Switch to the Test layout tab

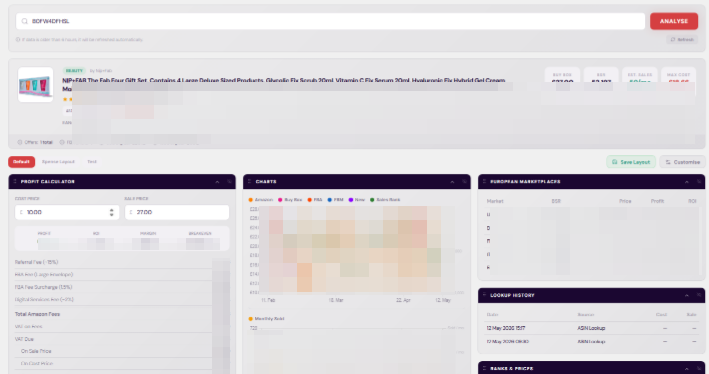coord(92,162)
